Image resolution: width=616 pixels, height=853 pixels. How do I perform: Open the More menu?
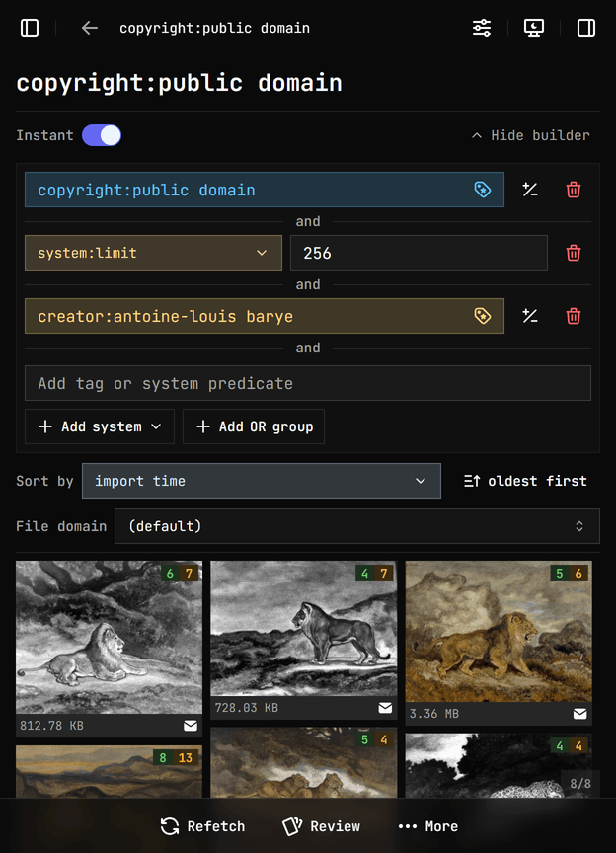[x=427, y=826]
